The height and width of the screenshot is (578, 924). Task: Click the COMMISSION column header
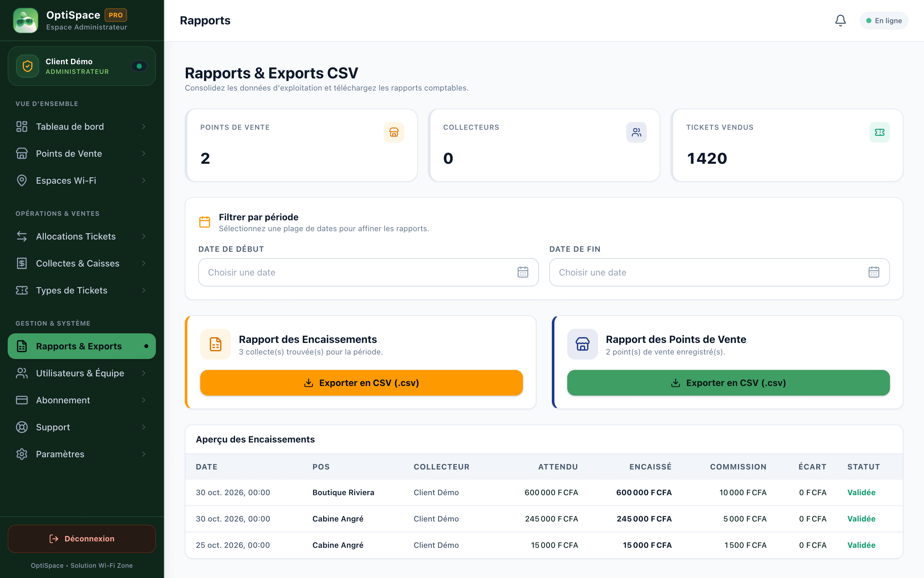(x=738, y=467)
